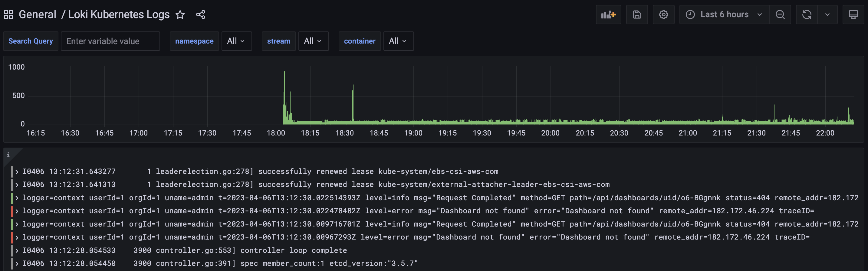Expand the Dashboard not found error at 30.00967293Z

17,237
